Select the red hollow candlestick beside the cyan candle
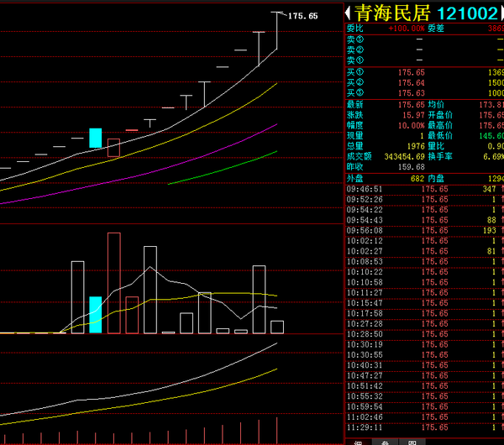The width and height of the screenshot is (504, 445). [113, 147]
